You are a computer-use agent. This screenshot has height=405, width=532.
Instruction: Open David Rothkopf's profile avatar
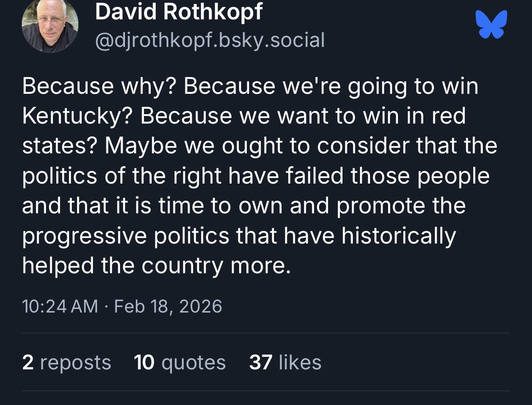(50, 25)
